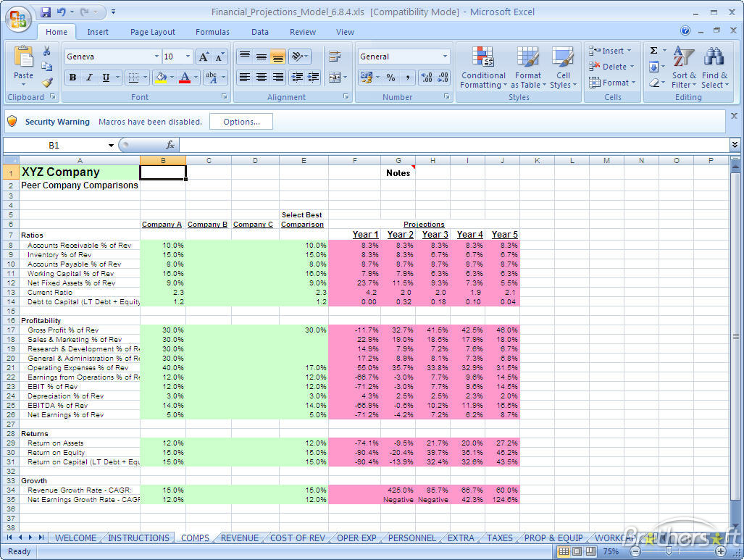Click the Insert Function (fx) icon

pyautogui.click(x=170, y=145)
